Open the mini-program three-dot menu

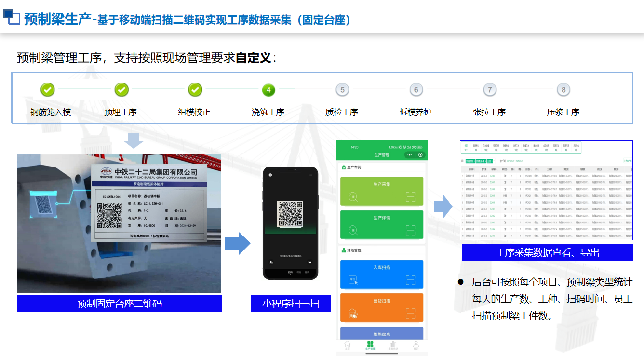[x=411, y=155]
